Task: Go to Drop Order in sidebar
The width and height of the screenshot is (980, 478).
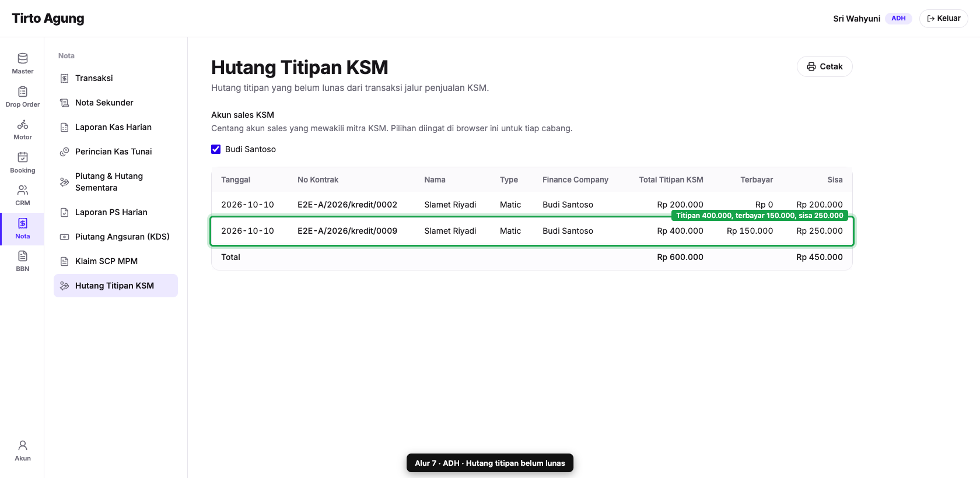Action: pyautogui.click(x=22, y=97)
